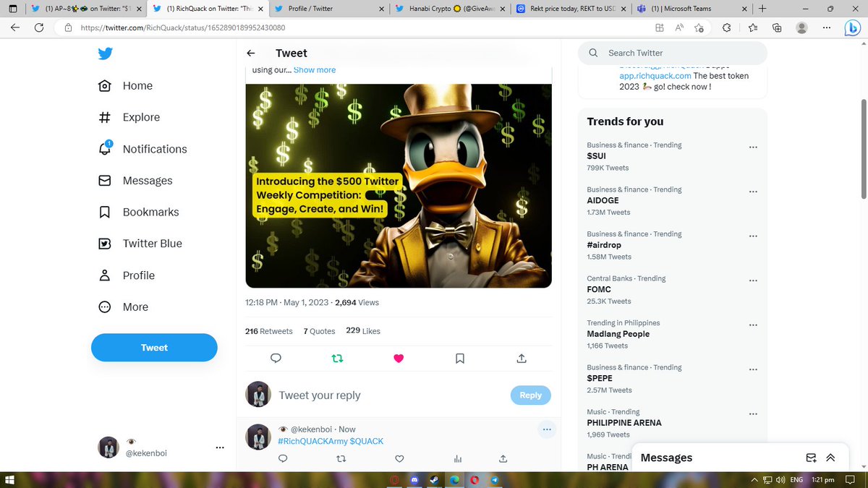The height and width of the screenshot is (488, 868).
Task: Expand the More menu in sidebar
Action: pos(123,307)
